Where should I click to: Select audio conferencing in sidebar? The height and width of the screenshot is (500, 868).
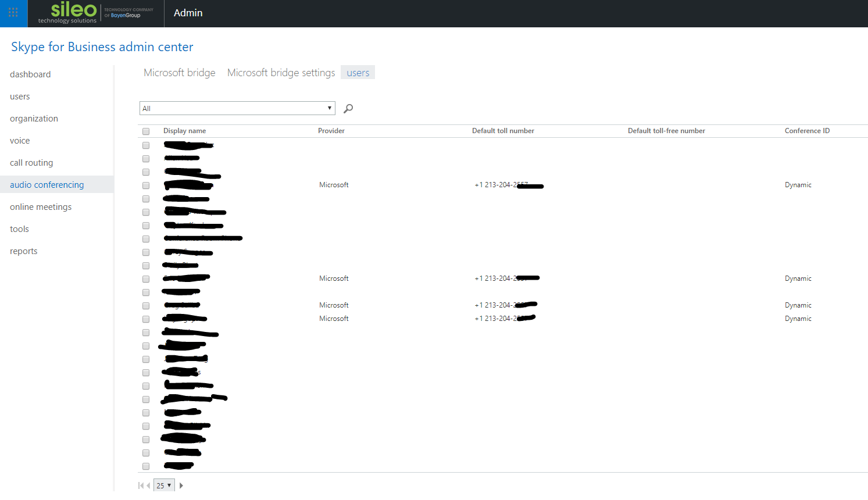tap(47, 185)
